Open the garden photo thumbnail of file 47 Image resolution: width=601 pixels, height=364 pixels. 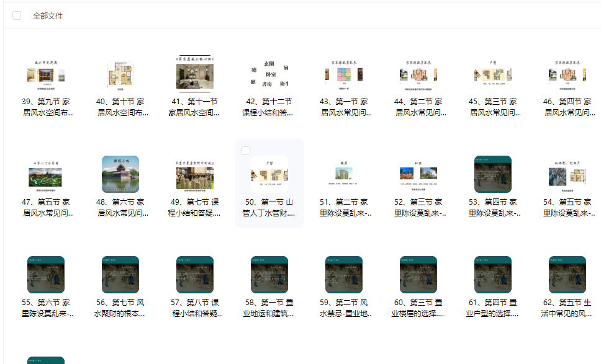46,174
